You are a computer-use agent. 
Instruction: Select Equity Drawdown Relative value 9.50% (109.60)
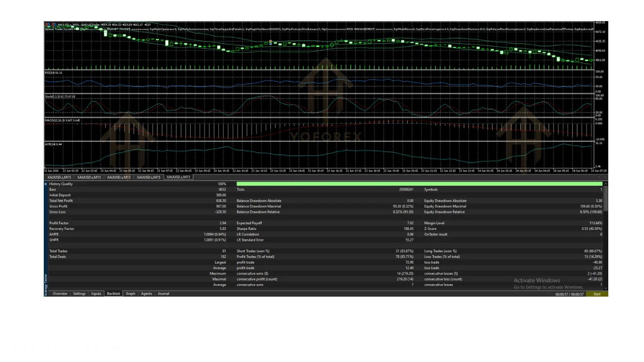[x=591, y=212]
